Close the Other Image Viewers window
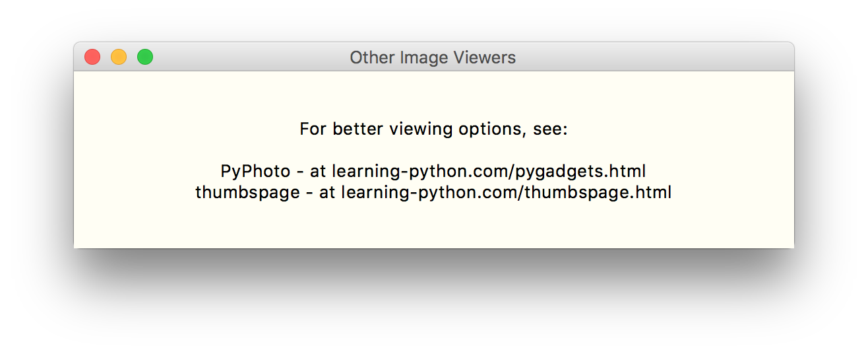 tap(92, 57)
